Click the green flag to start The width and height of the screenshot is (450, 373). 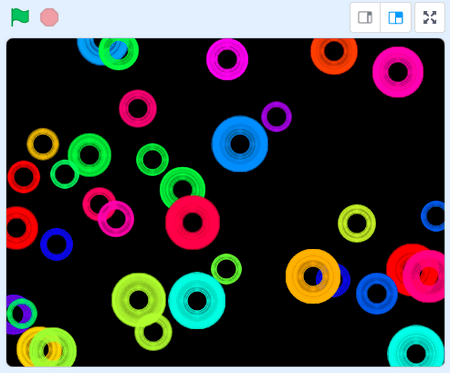click(20, 17)
